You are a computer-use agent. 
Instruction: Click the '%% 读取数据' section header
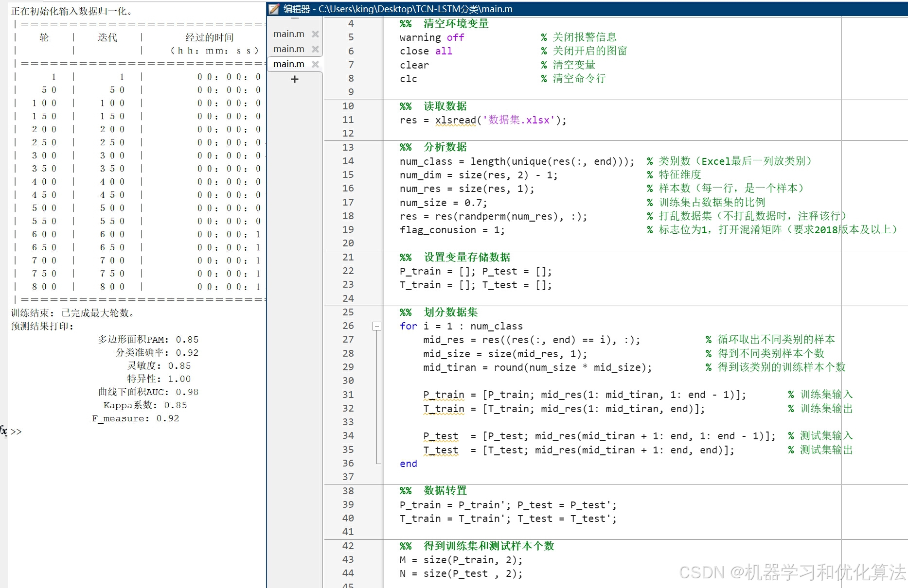tap(433, 106)
